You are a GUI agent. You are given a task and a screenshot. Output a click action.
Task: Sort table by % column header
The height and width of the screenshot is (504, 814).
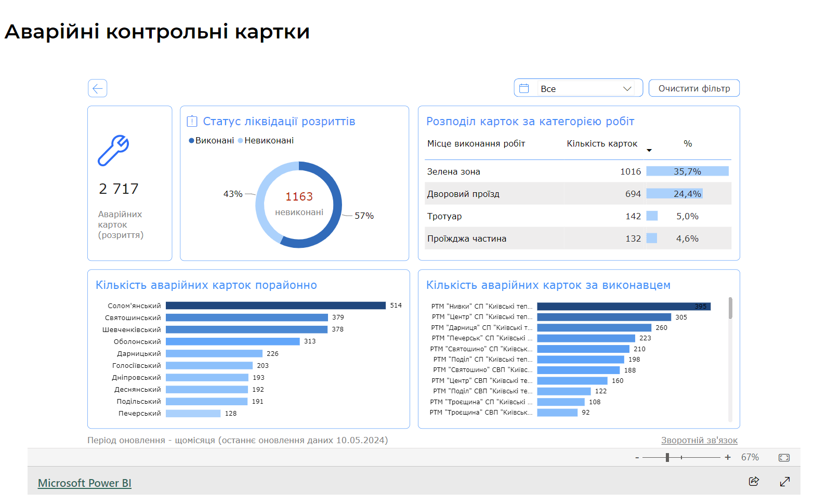pos(688,144)
